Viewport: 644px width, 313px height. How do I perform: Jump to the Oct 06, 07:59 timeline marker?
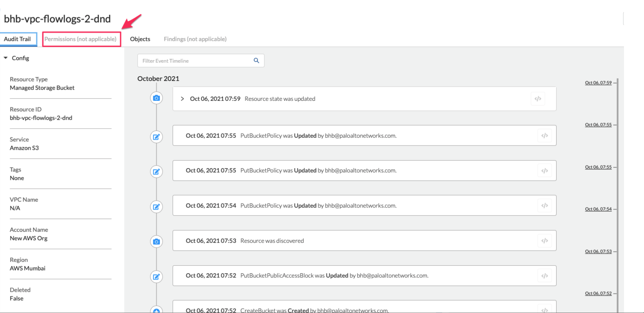[x=598, y=83]
